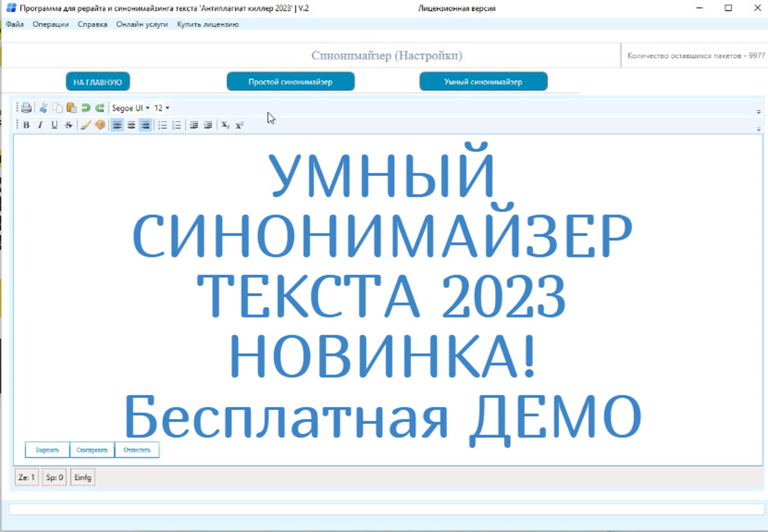Expand the top toolbar overflow arrow
The width and height of the screenshot is (768, 532).
[x=758, y=112]
